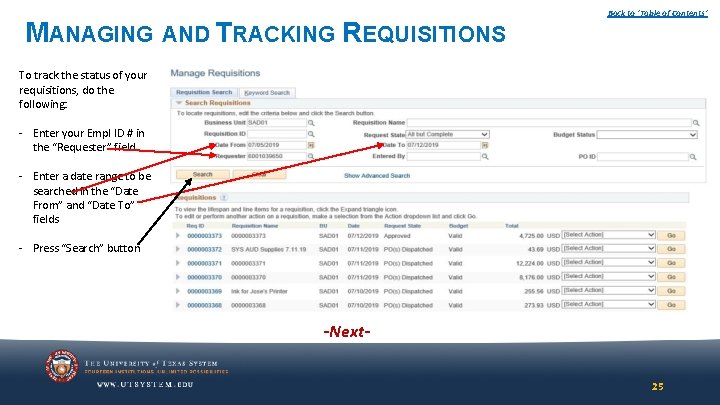Expand requisition 0000003369 row
This screenshot has height=405, width=720.
pyautogui.click(x=178, y=291)
